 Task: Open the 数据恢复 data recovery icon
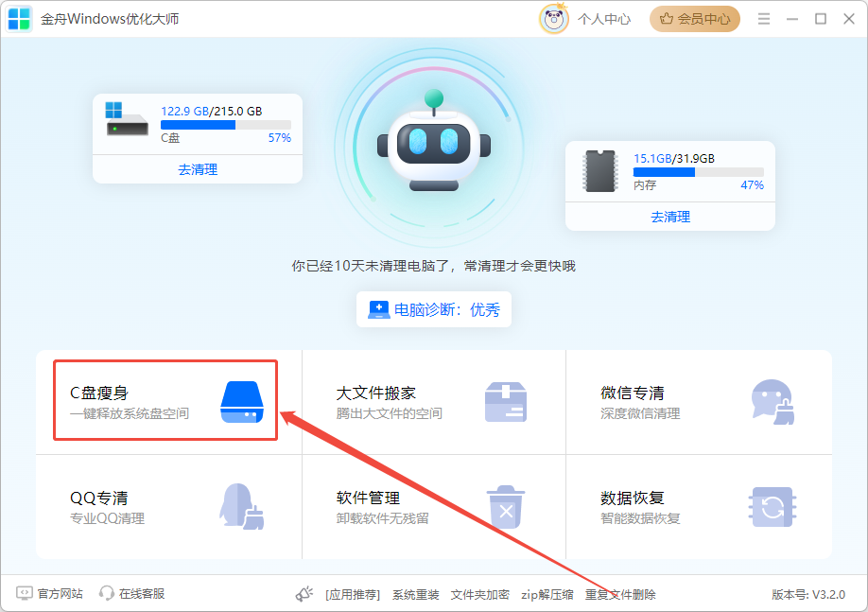tap(772, 506)
